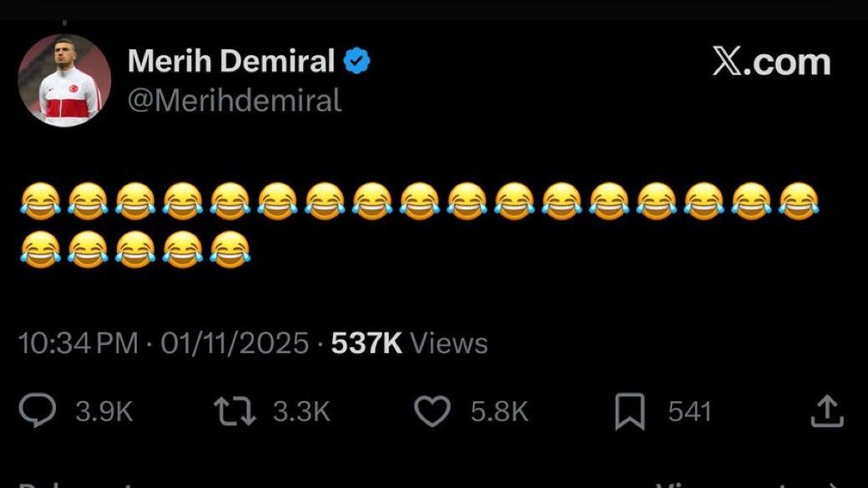Click the 541 bookmarks count
Viewport: 868px width, 488px height.
[x=689, y=411]
